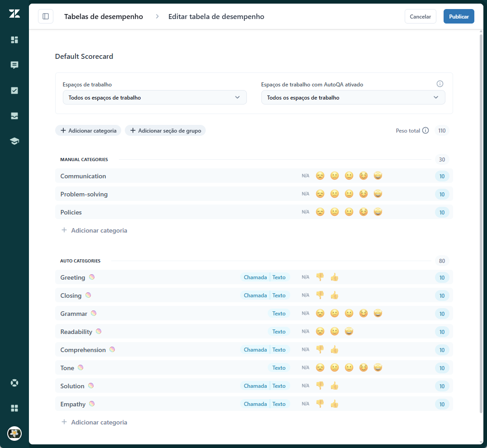
Task: Click the Default Scorecard title
Action: [84, 56]
